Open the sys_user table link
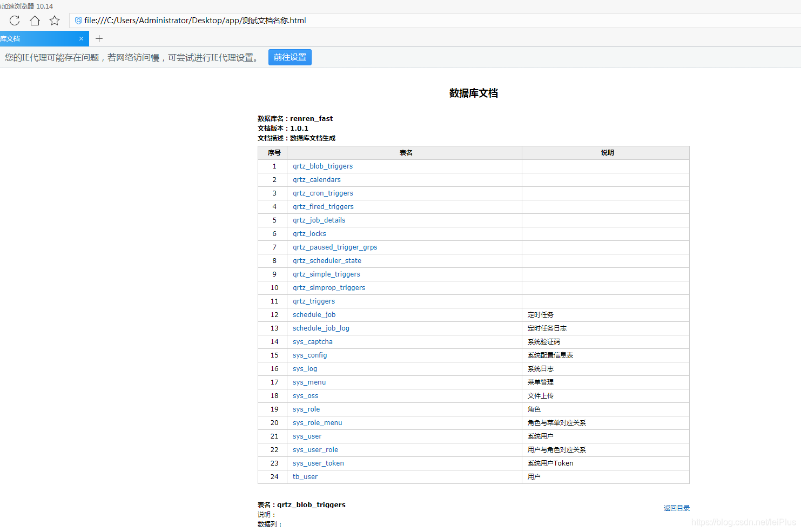Viewport: 801px width, 532px height. (307, 436)
